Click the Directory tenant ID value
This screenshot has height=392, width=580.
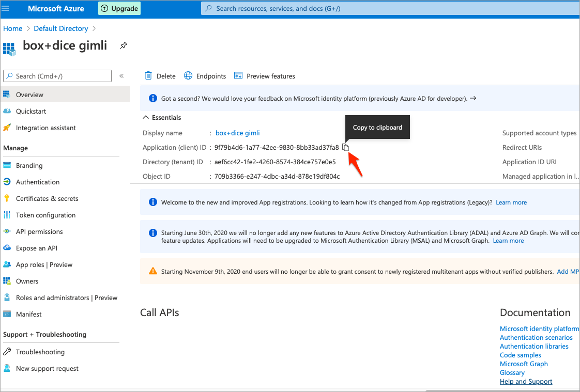coord(275,162)
